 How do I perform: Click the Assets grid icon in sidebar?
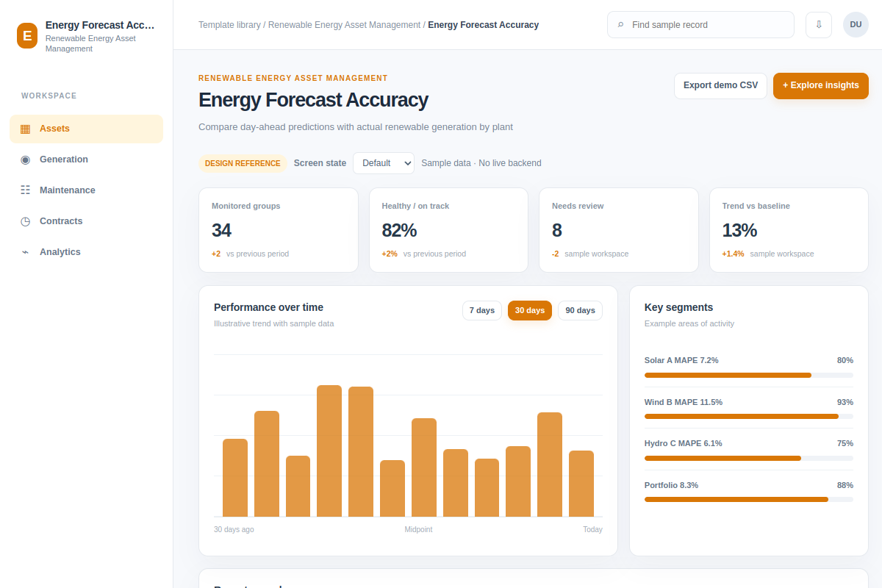pyautogui.click(x=25, y=129)
